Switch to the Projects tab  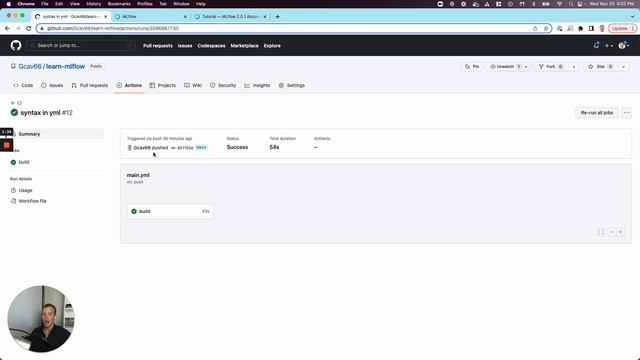[162, 85]
